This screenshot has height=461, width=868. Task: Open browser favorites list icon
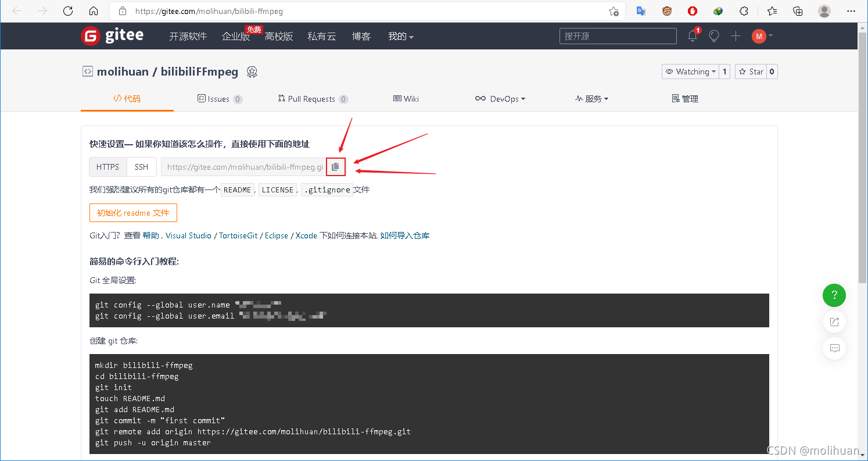click(x=772, y=11)
